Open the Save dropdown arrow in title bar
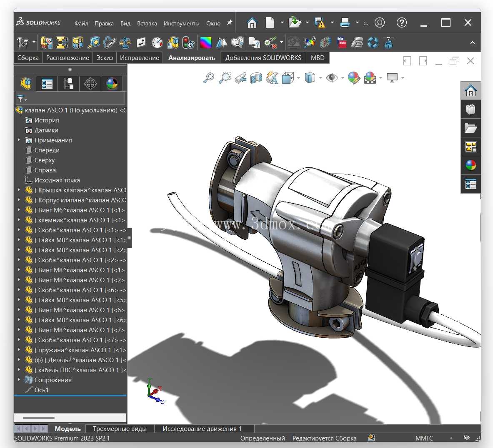493x448 pixels. (332, 22)
